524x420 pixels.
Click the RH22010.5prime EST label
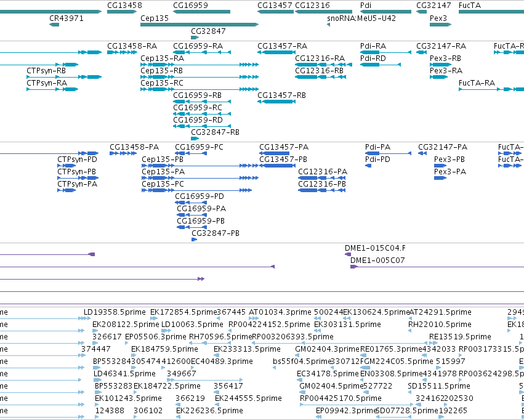point(440,325)
